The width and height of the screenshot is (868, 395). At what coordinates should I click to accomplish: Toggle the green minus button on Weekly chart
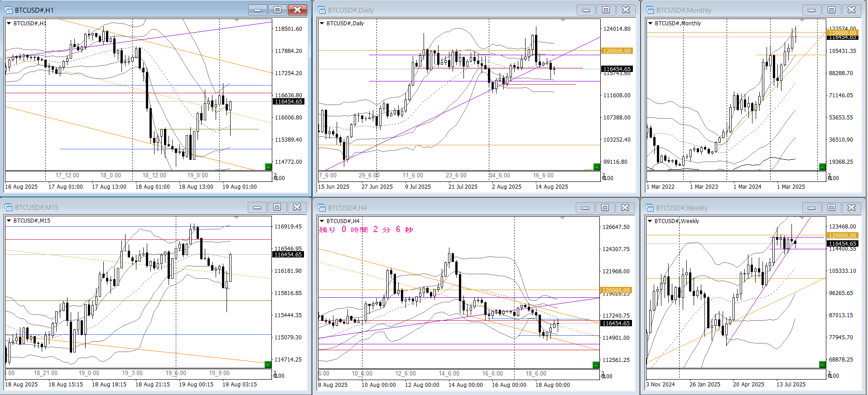(822, 365)
